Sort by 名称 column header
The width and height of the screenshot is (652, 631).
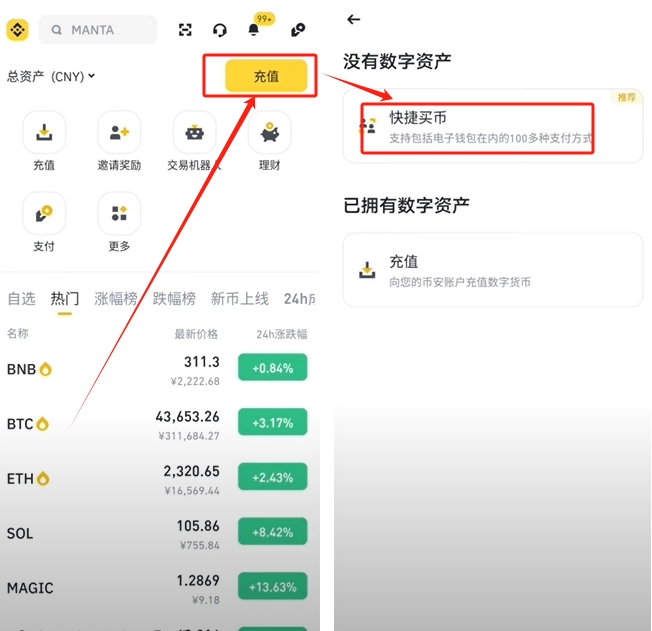18,334
